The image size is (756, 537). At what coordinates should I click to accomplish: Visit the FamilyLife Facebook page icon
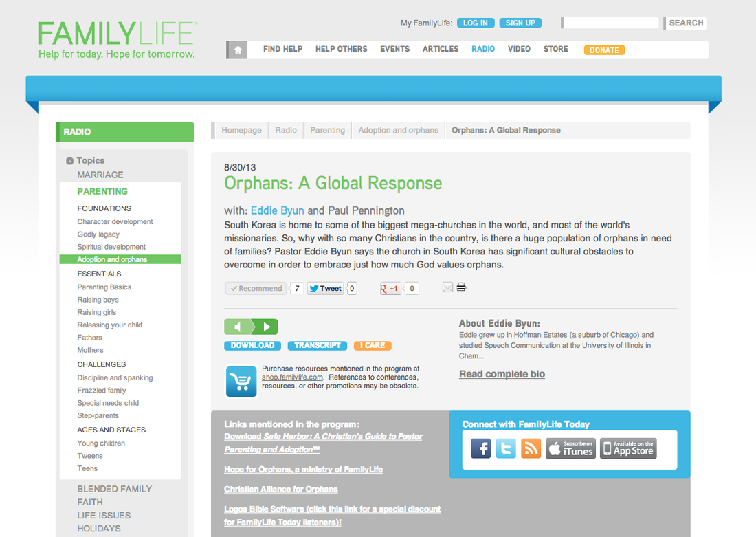click(480, 448)
